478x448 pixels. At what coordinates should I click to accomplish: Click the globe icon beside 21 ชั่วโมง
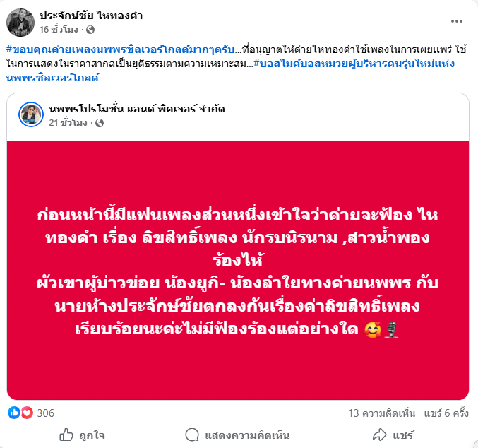[100, 123]
